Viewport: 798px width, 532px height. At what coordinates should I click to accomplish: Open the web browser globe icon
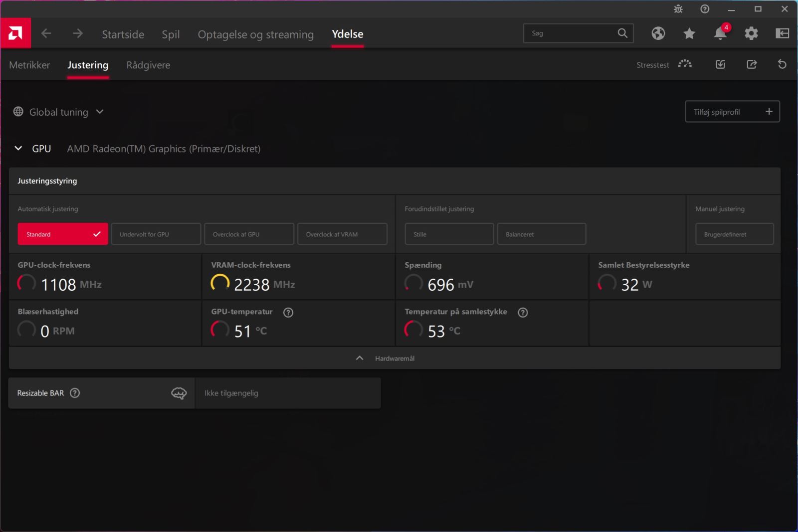tap(658, 33)
